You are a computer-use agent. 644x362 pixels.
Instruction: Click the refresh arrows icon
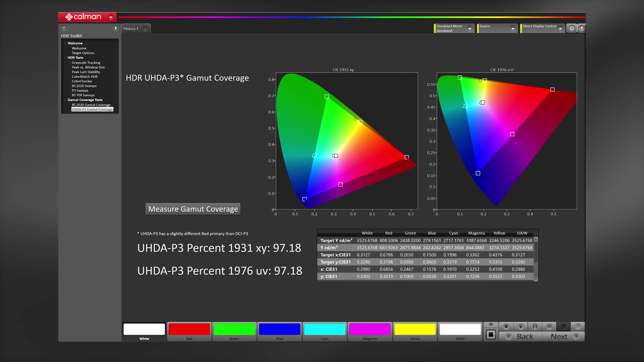(x=563, y=326)
